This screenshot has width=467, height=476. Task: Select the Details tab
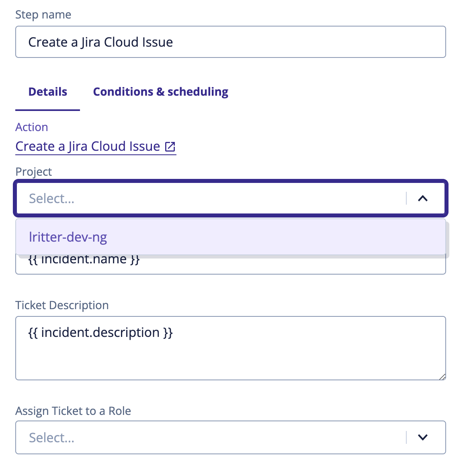pyautogui.click(x=47, y=92)
